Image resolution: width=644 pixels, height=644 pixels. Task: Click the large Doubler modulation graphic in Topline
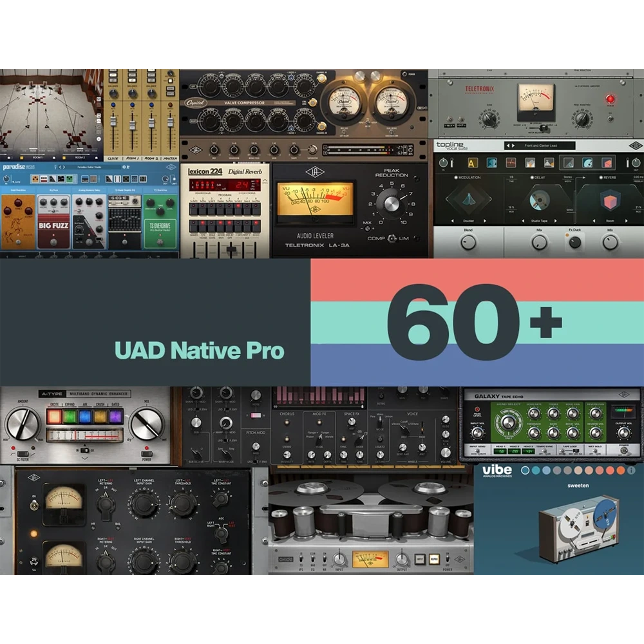(x=469, y=199)
